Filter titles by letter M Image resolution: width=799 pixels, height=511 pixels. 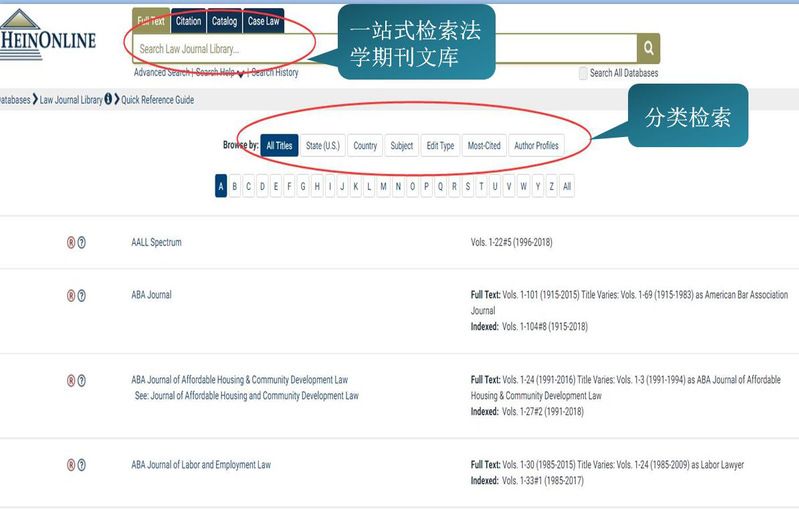click(x=383, y=186)
